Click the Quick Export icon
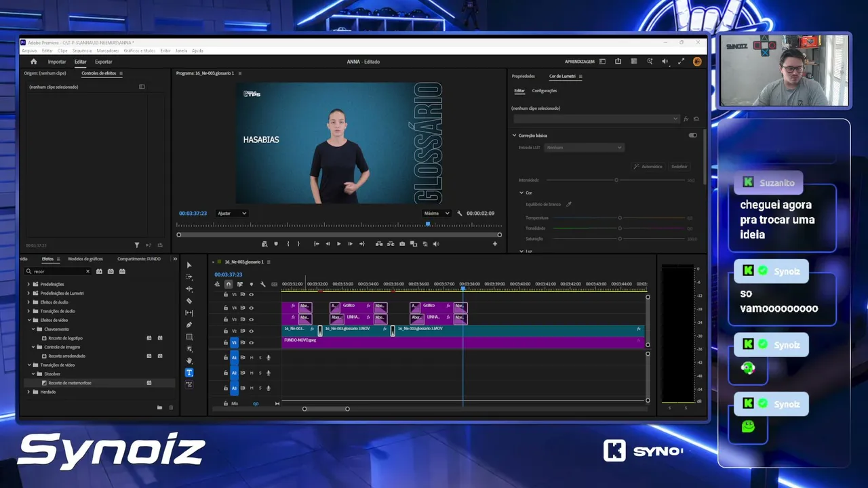 tap(618, 62)
